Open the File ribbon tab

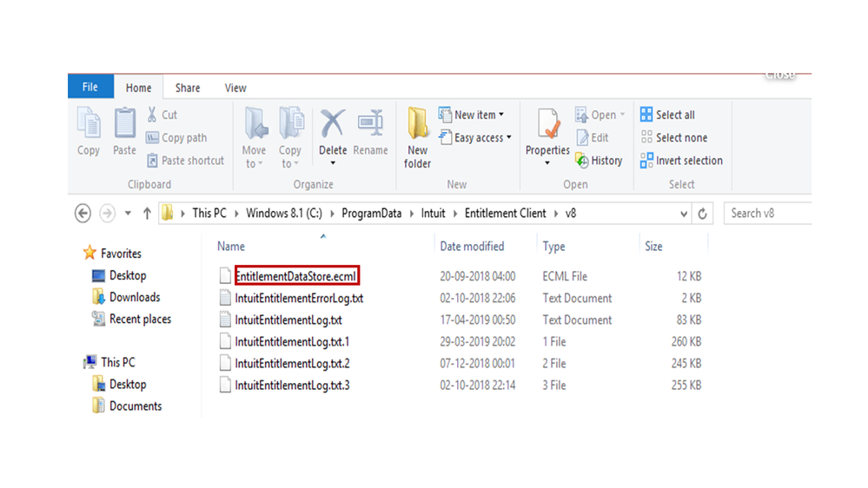(x=90, y=87)
